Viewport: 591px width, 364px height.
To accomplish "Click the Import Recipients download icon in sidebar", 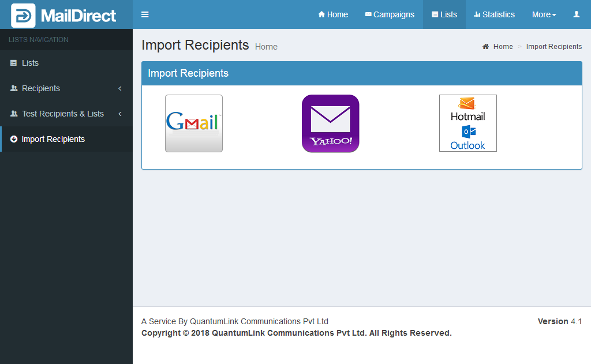I will [14, 139].
